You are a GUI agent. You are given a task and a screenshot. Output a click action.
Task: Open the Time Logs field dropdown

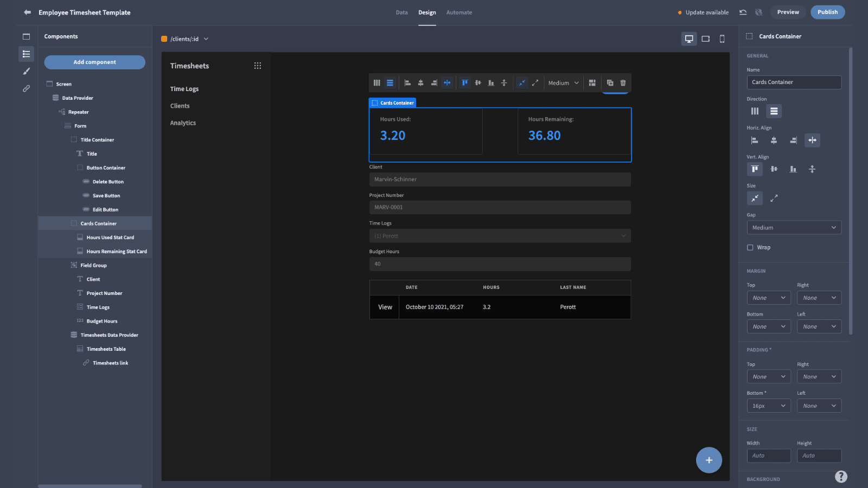click(x=500, y=236)
